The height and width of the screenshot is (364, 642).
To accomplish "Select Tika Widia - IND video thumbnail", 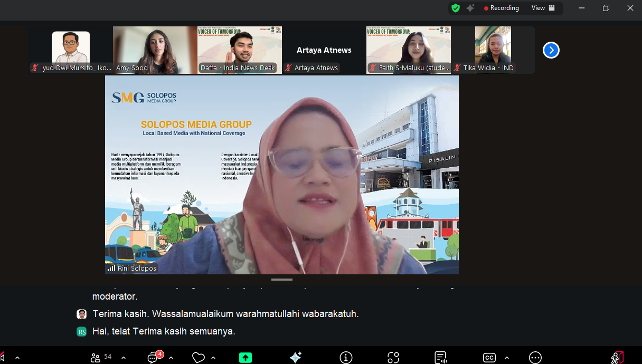I will [493, 50].
